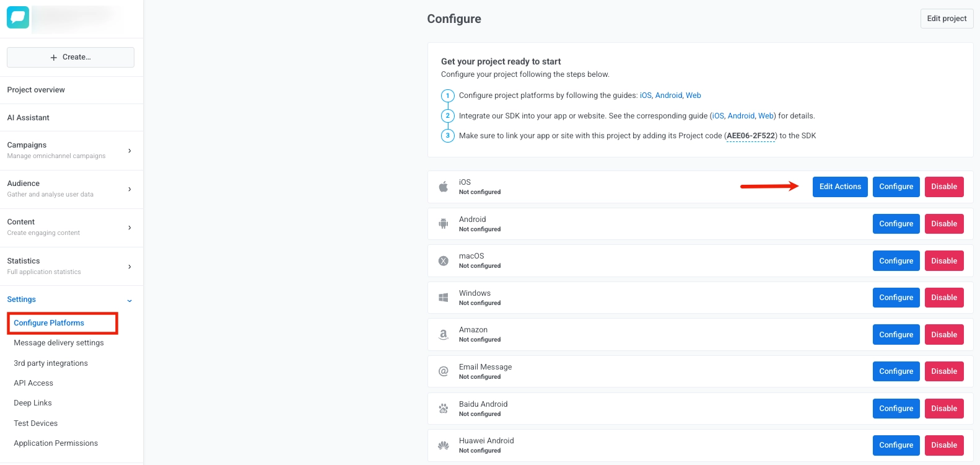980x465 pixels.
Task: Click the Apple icon next to iOS platform
Action: coord(443,186)
